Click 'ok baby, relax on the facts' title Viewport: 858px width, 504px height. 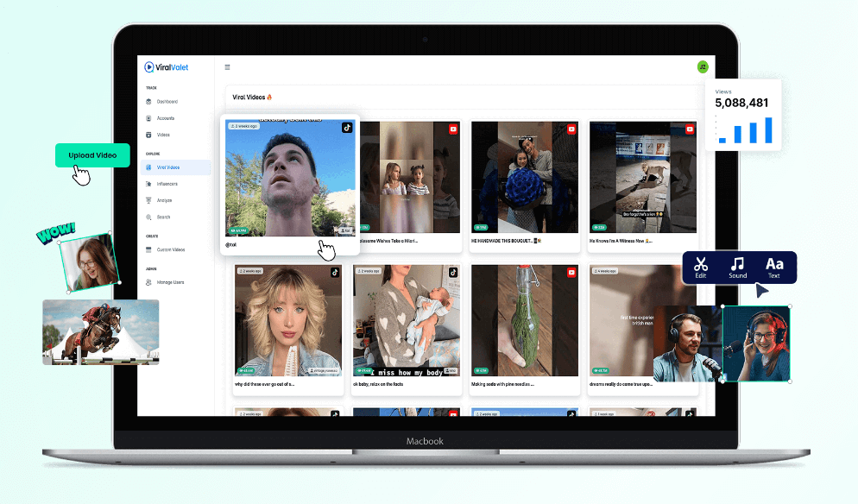pos(378,384)
